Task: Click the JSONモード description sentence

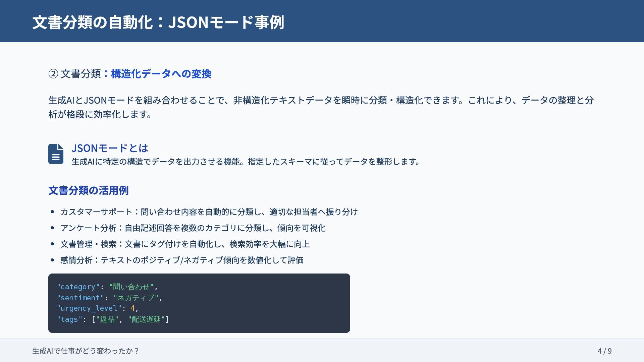Action: click(x=246, y=162)
